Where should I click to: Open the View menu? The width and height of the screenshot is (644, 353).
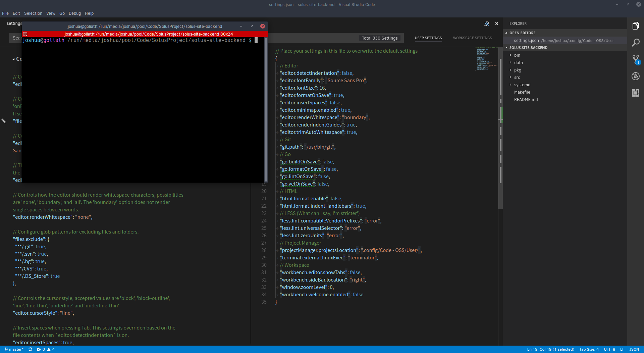coord(51,13)
